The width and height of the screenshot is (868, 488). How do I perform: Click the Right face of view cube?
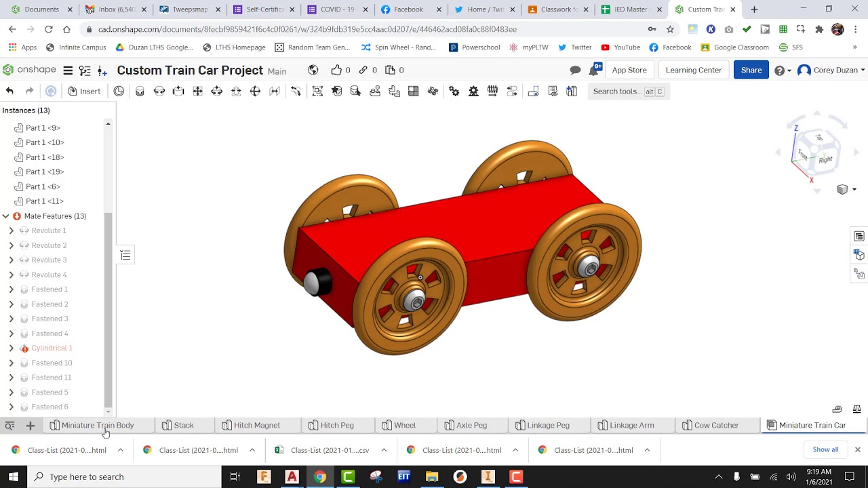(825, 160)
